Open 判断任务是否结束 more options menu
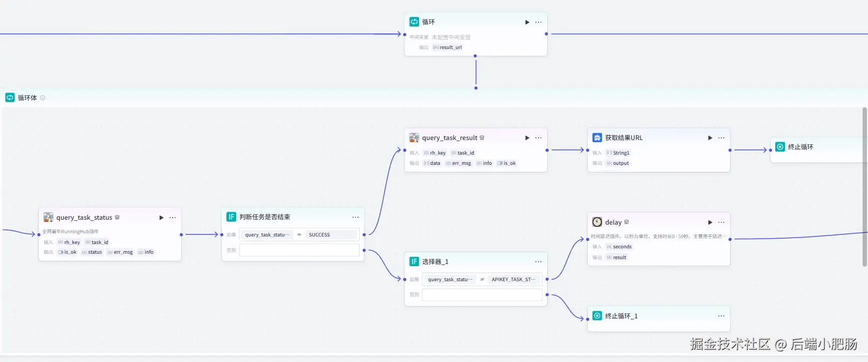Image resolution: width=868 pixels, height=362 pixels. point(355,217)
